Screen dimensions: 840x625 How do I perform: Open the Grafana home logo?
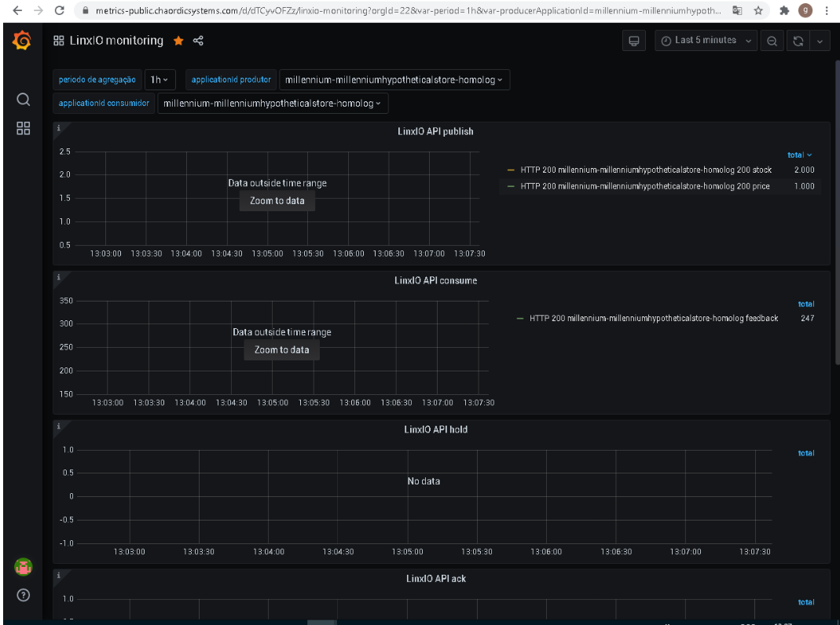[22, 40]
